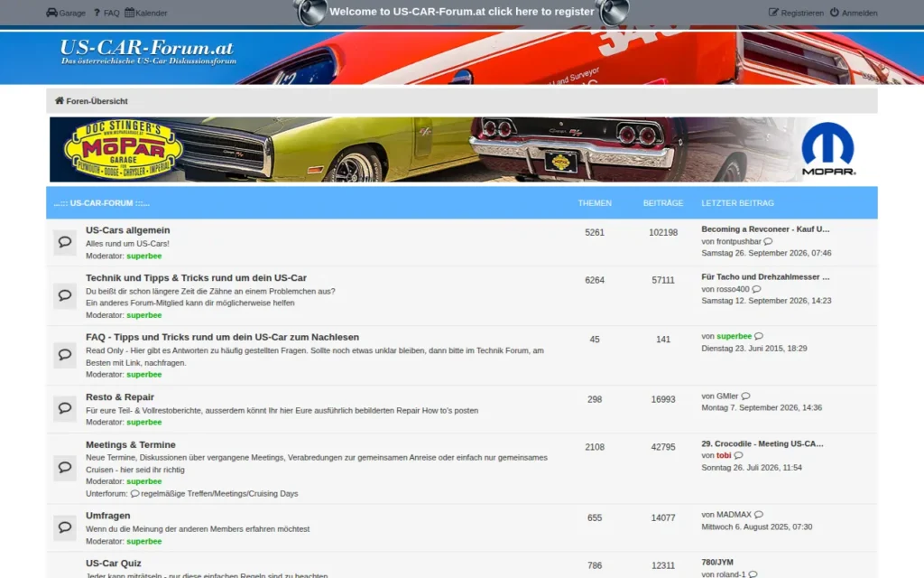The width and height of the screenshot is (924, 578).
Task: Open the Garage car icon link
Action: (65, 13)
